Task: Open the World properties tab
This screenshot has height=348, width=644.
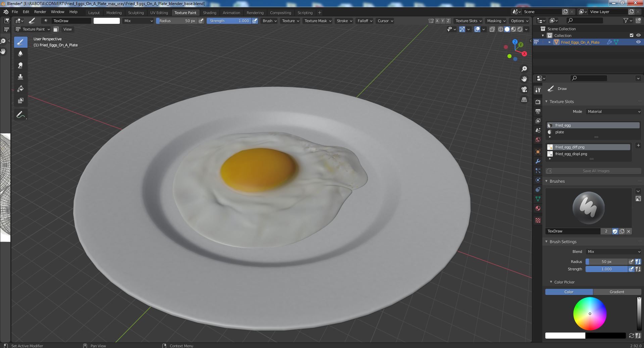Action: (538, 139)
